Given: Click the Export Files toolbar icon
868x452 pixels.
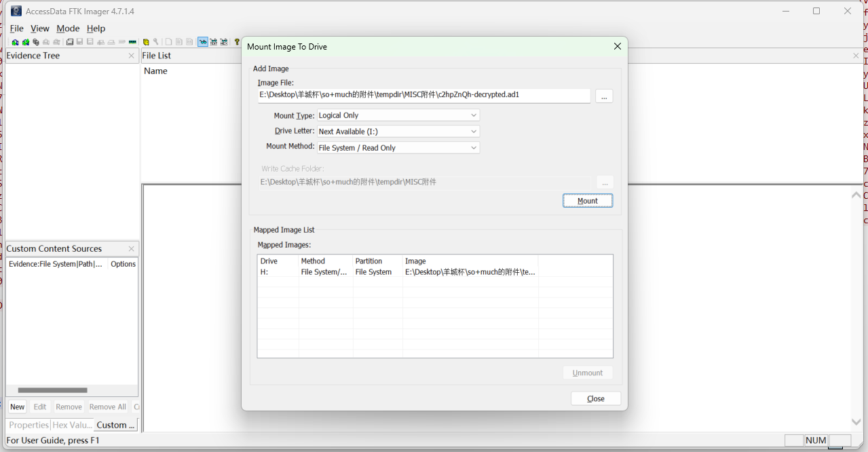Looking at the screenshot, I should [x=168, y=42].
